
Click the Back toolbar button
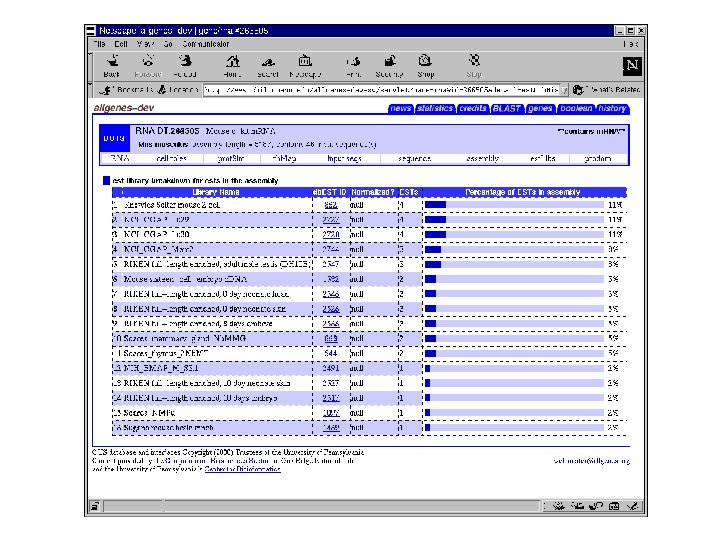pyautogui.click(x=112, y=66)
